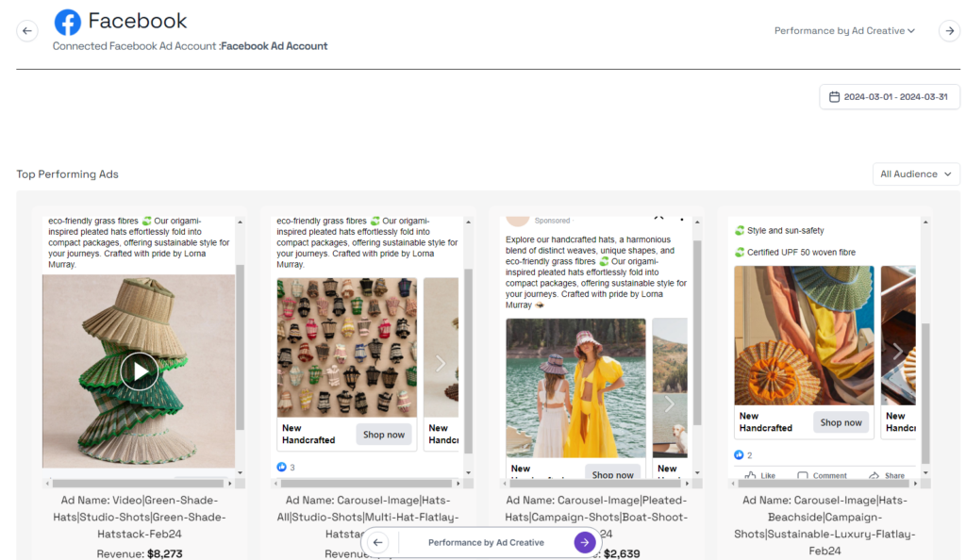Click Shop now in the Boat-Shoot ad
Image resolution: width=966 pixels, height=560 pixels.
click(612, 474)
